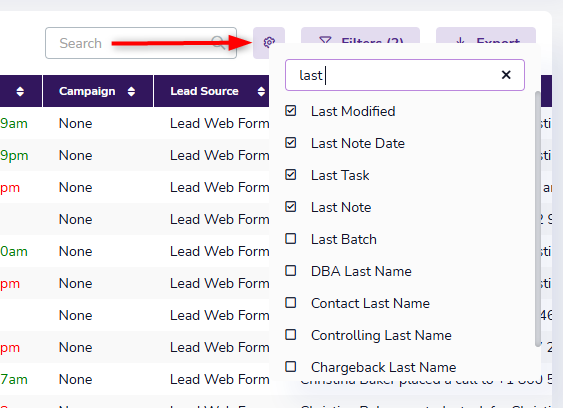Viewport: 563px width, 408px height.
Task: Click the 'Contact Last Name' option label
Action: point(370,303)
